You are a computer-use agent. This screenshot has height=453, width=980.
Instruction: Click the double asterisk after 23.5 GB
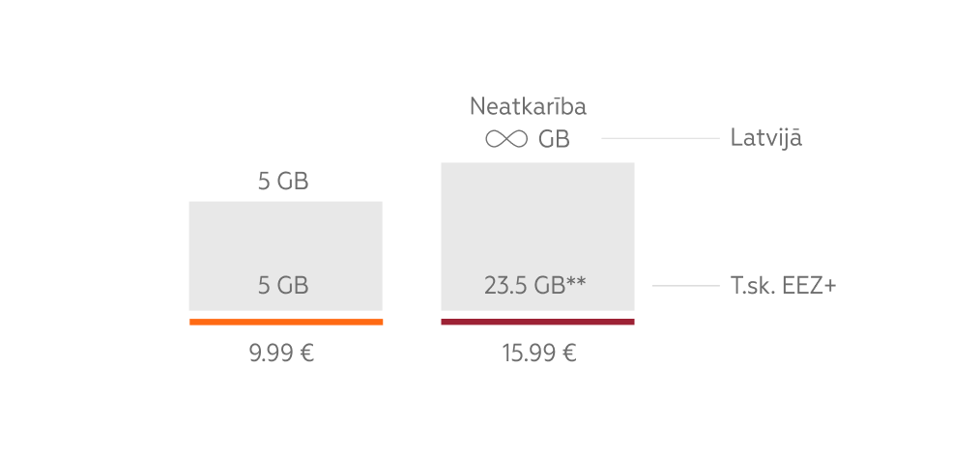[578, 282]
